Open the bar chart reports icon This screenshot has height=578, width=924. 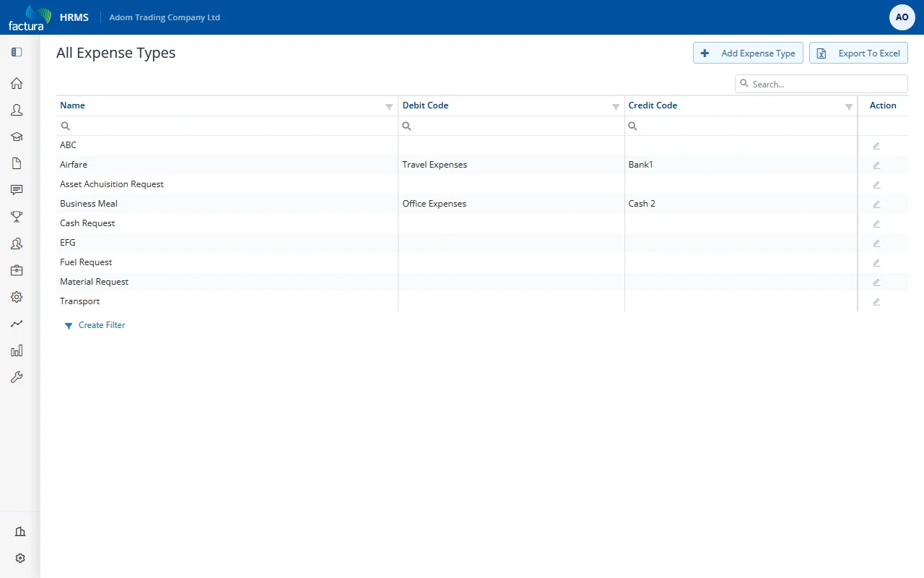17,350
